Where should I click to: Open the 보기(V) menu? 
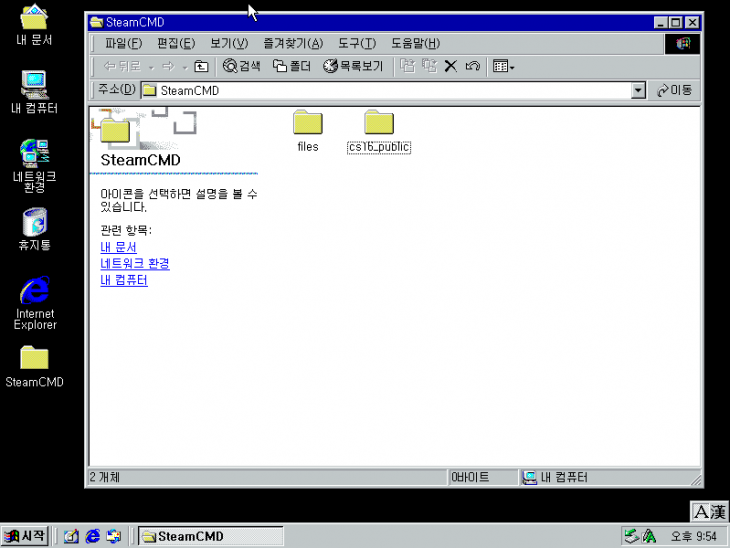click(x=229, y=43)
